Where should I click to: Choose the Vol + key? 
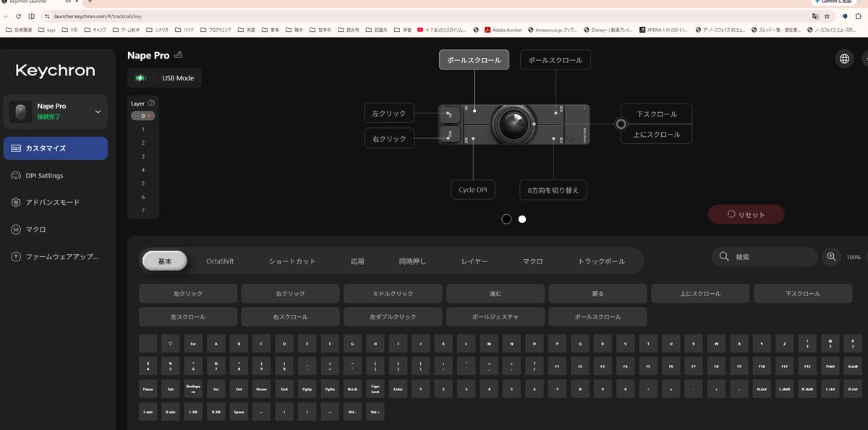click(x=375, y=412)
